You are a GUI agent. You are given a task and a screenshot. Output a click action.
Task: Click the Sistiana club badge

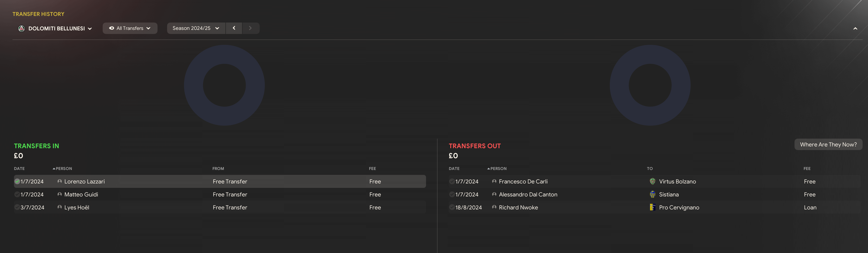tap(652, 194)
